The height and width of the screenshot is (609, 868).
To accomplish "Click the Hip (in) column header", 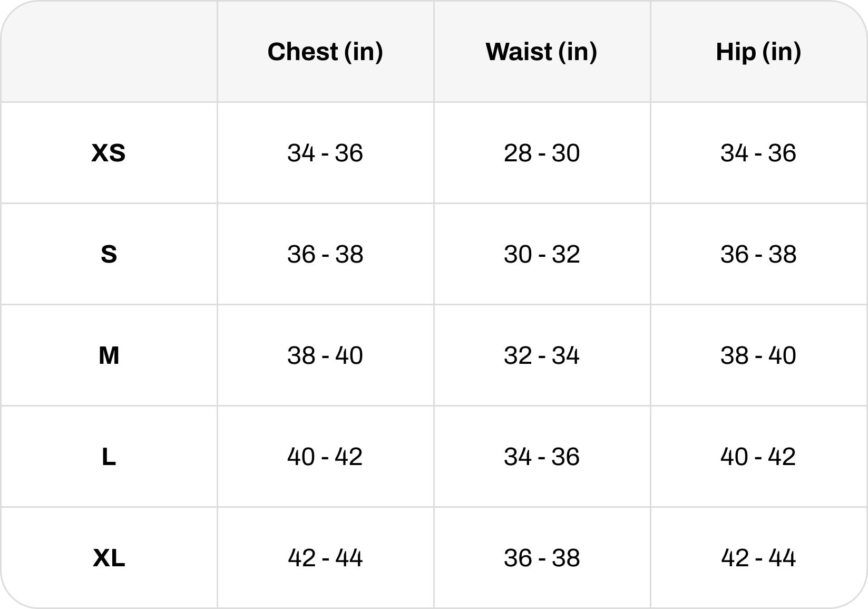I will (758, 52).
